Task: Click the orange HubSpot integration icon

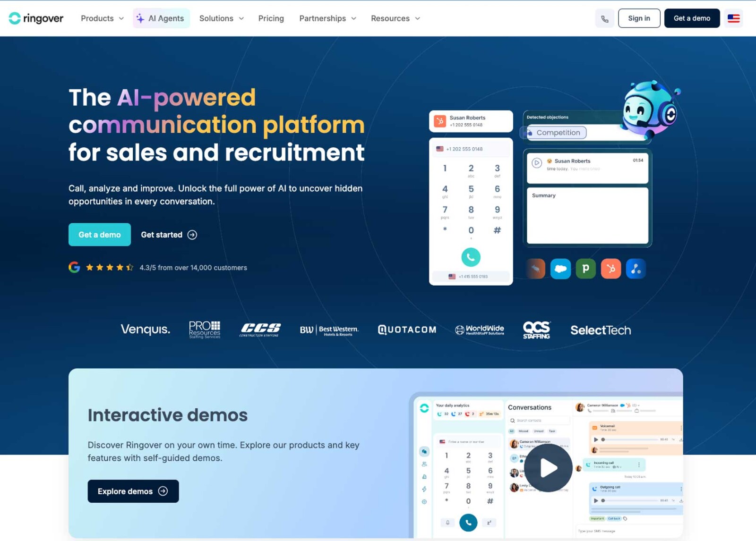Action: click(610, 269)
